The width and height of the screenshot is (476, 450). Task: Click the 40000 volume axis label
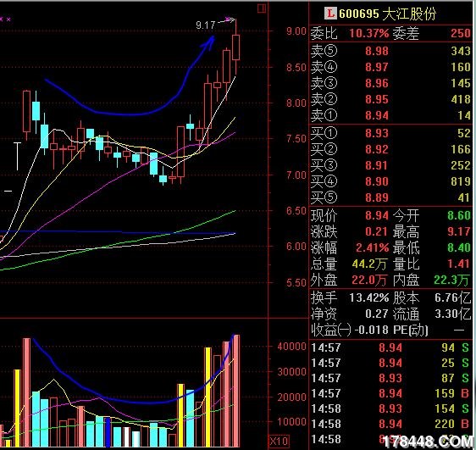[291, 347]
